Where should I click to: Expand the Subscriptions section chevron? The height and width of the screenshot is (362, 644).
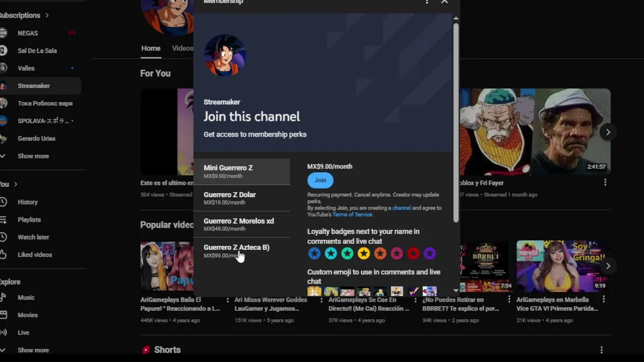tap(47, 15)
